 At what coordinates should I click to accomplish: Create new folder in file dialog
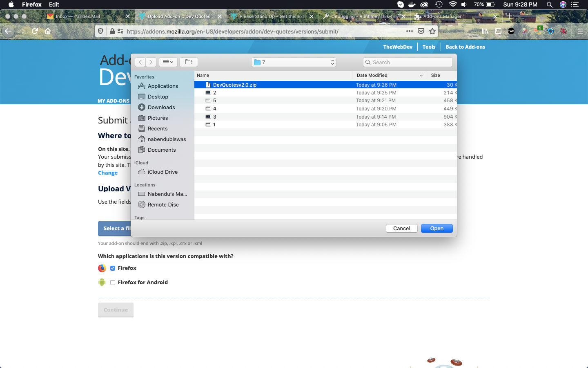[189, 62]
